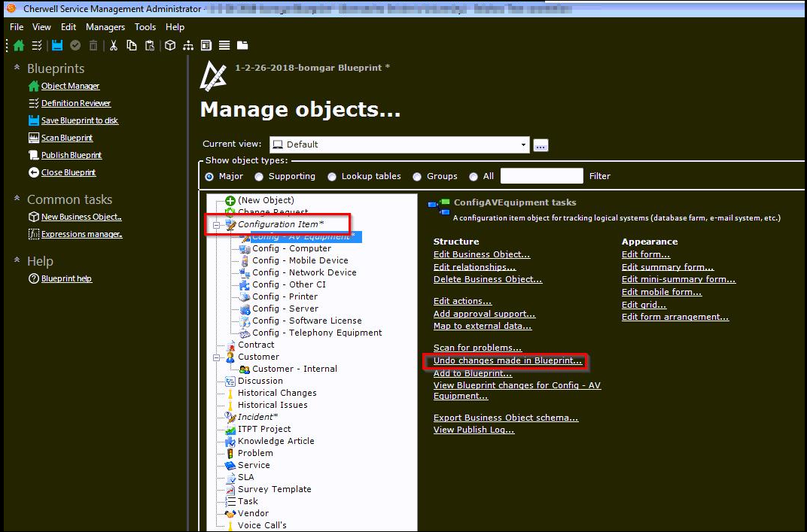Screen dimensions: 807x532
Task: Click the Copy icon in the toolbar
Action: coord(133,45)
